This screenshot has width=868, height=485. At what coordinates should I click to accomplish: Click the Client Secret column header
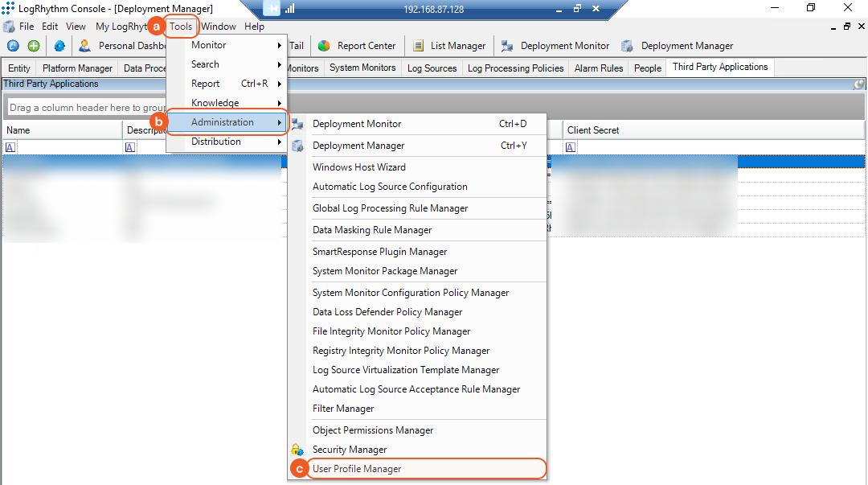[x=593, y=130]
